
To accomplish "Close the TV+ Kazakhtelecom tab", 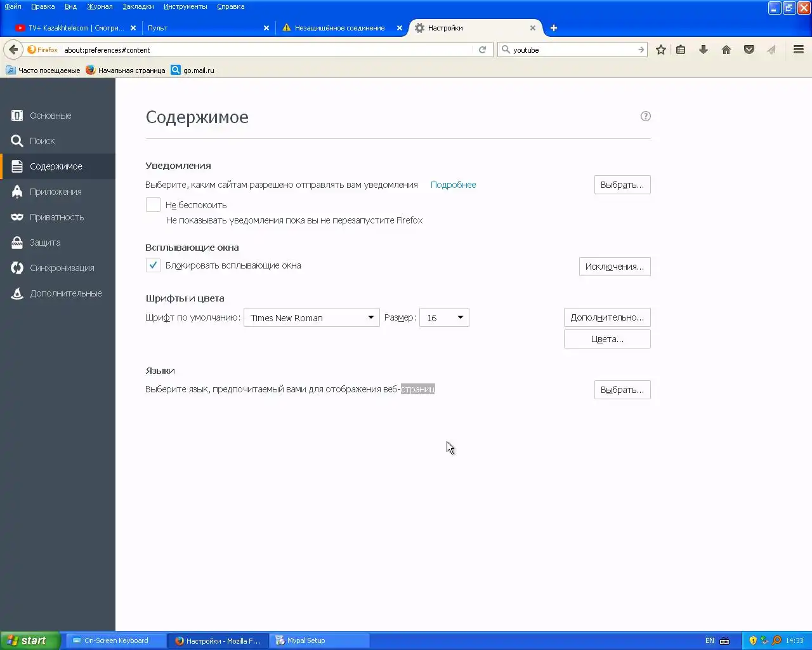I will click(x=133, y=28).
